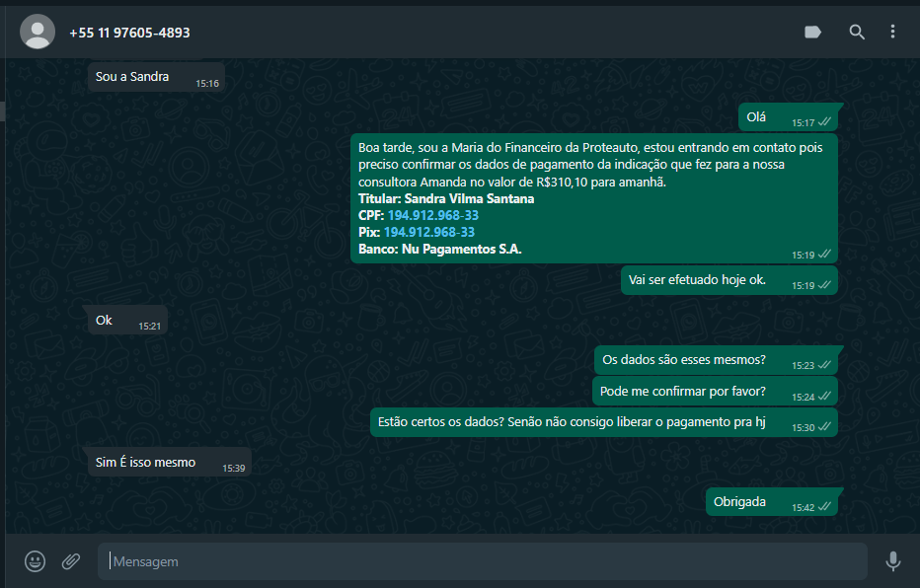
Task: Open contact info for +55 11 97605-4893
Action: [129, 33]
